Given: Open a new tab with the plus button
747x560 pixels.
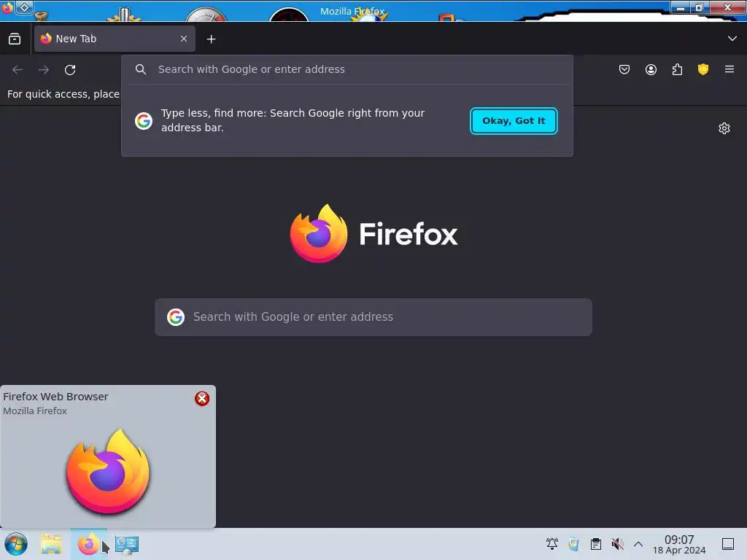Looking at the screenshot, I should [x=211, y=39].
